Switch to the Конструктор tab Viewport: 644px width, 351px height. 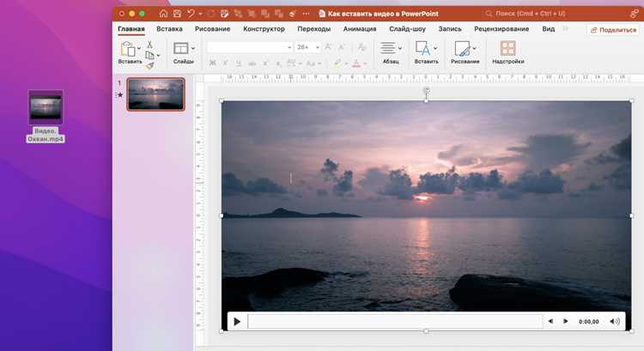[264, 28]
